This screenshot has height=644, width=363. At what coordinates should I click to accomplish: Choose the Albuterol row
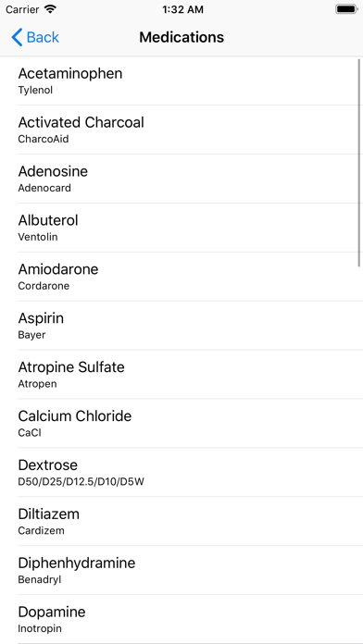pos(181,228)
